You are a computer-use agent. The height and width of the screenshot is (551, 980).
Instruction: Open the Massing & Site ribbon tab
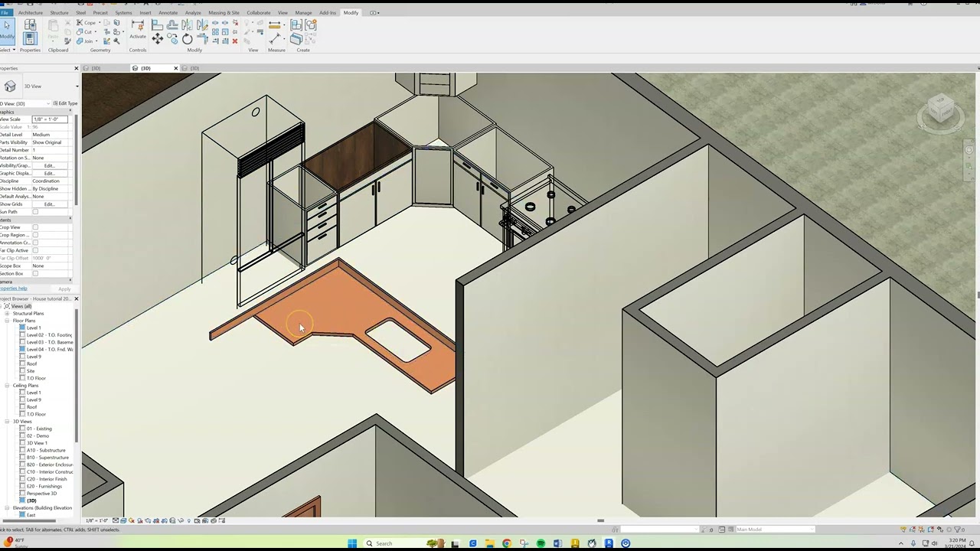point(224,12)
